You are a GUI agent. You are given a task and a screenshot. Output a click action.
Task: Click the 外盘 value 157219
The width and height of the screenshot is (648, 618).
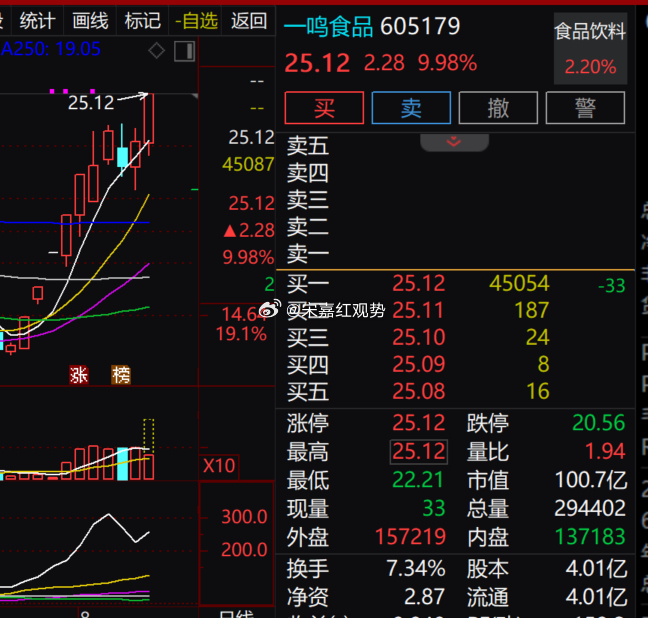tap(410, 537)
